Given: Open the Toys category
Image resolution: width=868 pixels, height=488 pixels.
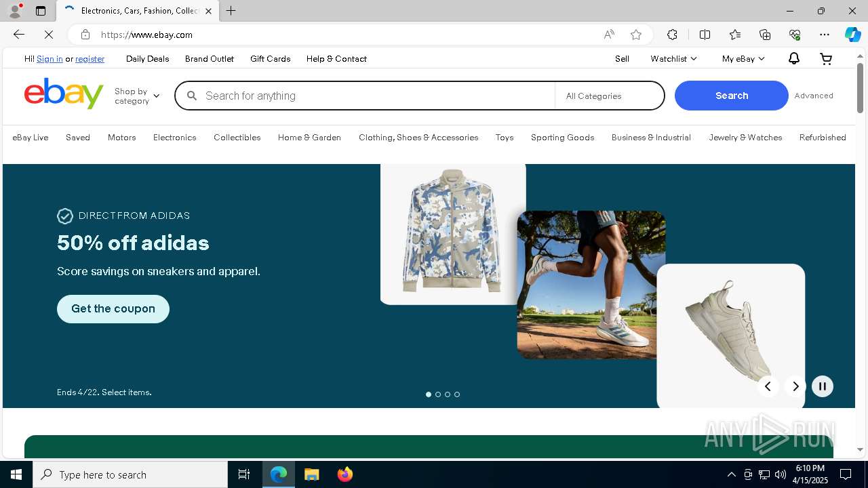Looking at the screenshot, I should 505,138.
